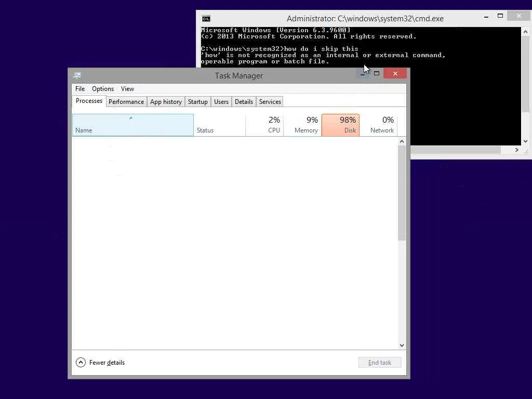This screenshot has height=399, width=532.
Task: Switch to the Performance tab
Action: [126, 102]
